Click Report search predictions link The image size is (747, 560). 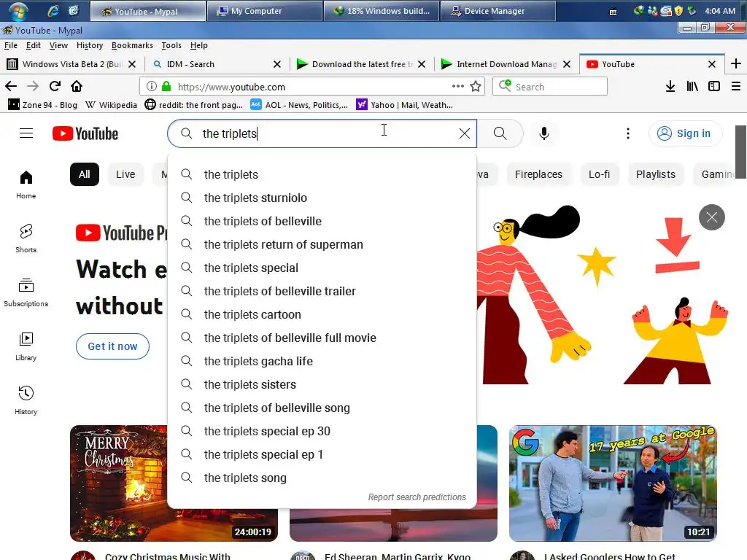point(417,497)
